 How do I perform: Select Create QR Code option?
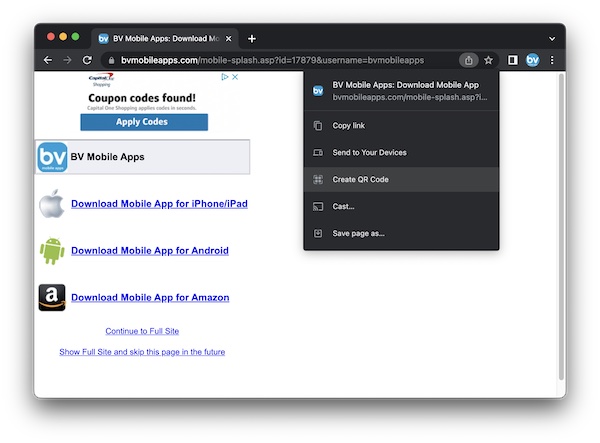[401, 179]
